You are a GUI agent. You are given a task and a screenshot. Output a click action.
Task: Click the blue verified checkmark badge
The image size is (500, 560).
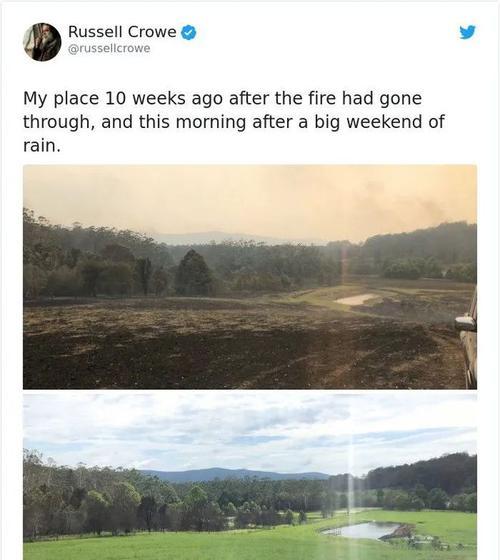[x=189, y=32]
